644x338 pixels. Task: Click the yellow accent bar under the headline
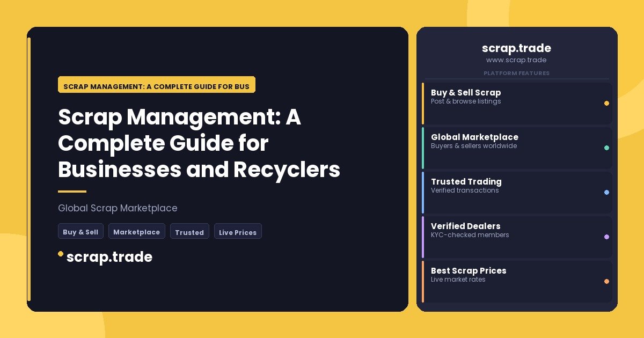click(71, 191)
